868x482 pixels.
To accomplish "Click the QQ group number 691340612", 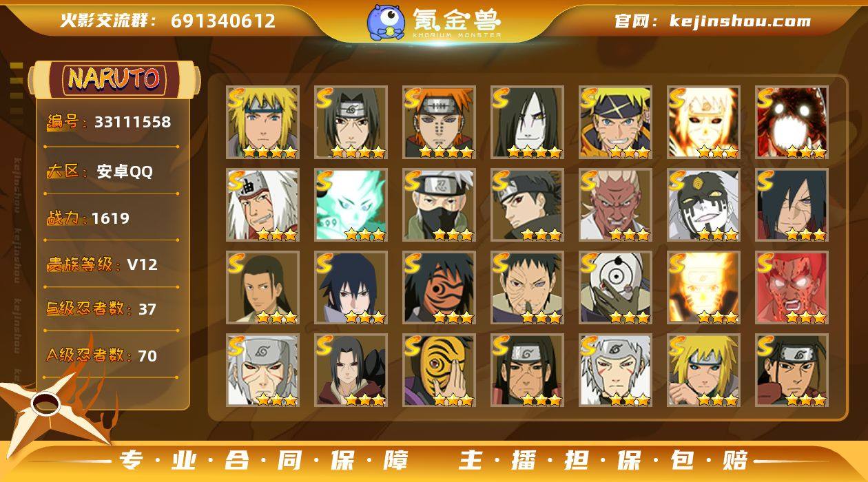I will click(223, 21).
